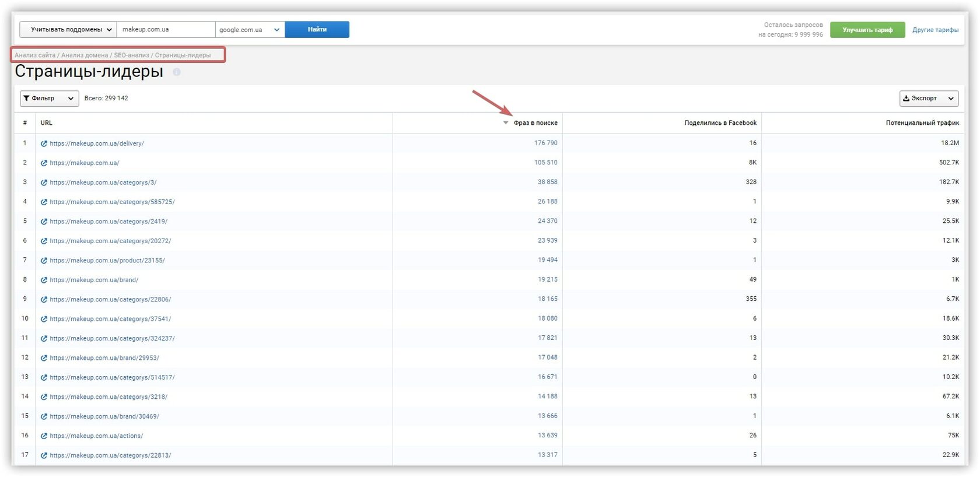980x477 pixels.
Task: Expand the Экспорт dropdown
Action: pyautogui.click(x=929, y=99)
